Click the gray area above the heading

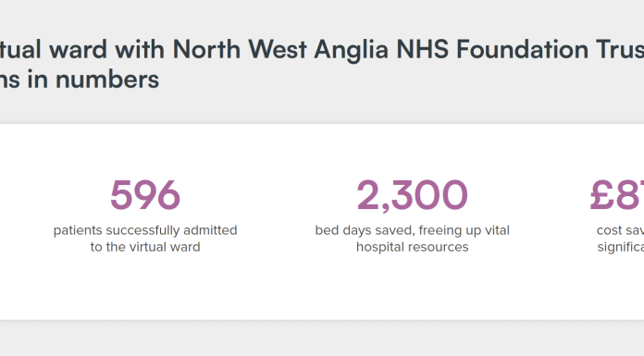tap(322, 17)
